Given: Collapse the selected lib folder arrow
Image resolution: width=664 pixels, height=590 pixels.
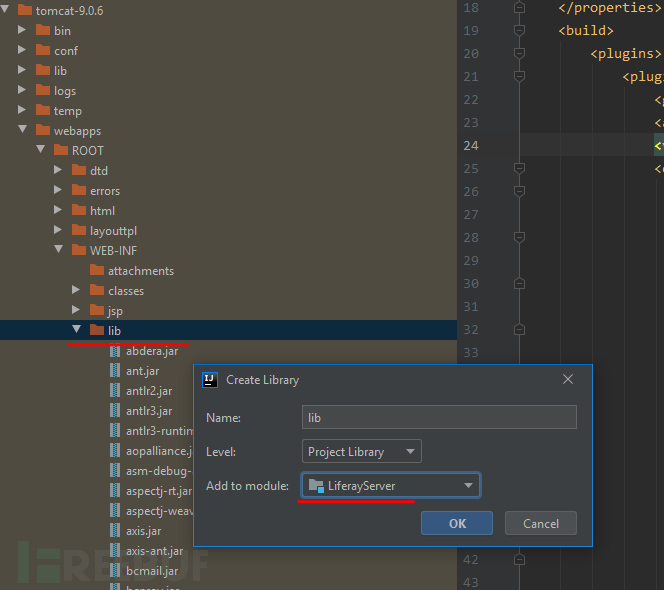Looking at the screenshot, I should [77, 329].
